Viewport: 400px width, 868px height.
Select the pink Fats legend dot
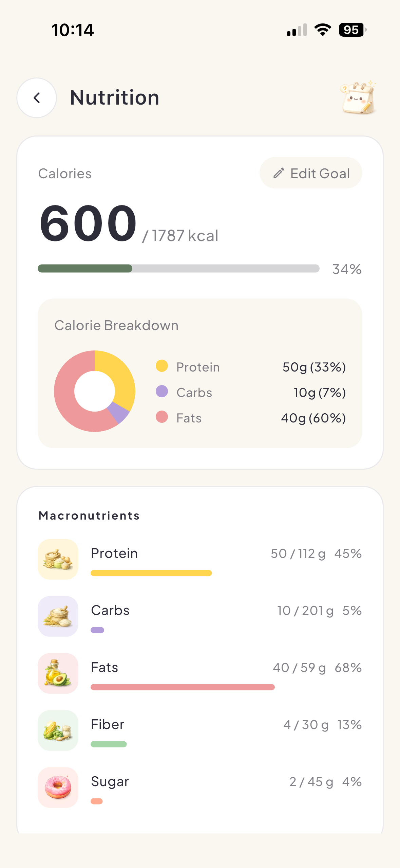[x=162, y=417]
